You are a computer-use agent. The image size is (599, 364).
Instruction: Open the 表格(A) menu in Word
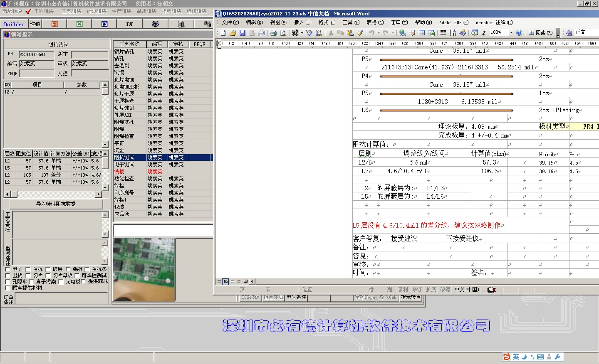click(375, 22)
